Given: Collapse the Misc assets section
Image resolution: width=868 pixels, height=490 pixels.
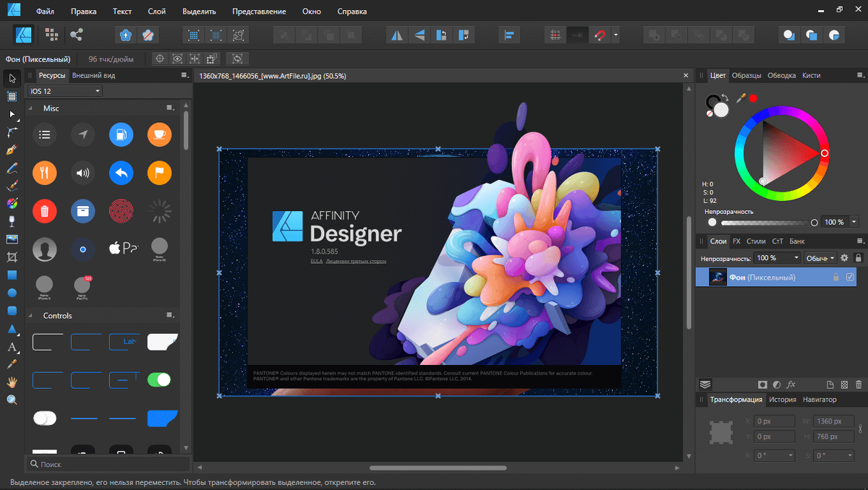Looking at the screenshot, I should [x=32, y=108].
